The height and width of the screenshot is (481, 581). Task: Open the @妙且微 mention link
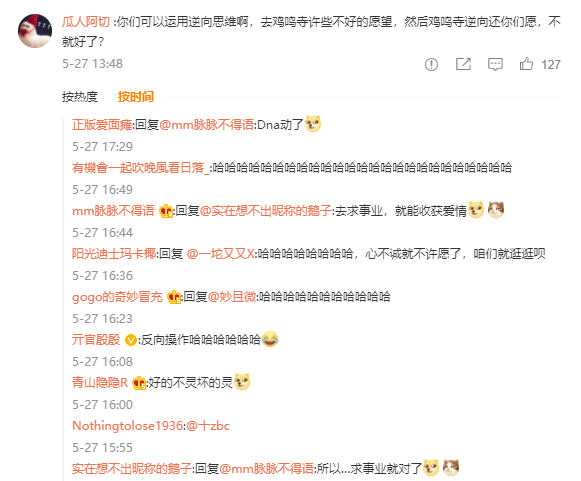coord(232,297)
